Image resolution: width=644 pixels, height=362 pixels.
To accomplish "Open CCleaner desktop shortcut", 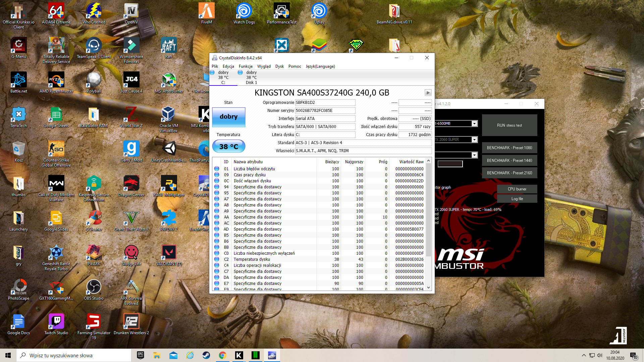I will point(94,221).
